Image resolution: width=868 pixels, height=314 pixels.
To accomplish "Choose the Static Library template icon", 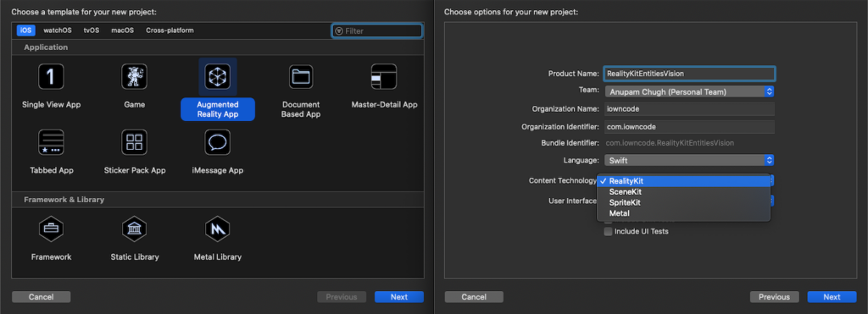I will pyautogui.click(x=134, y=229).
